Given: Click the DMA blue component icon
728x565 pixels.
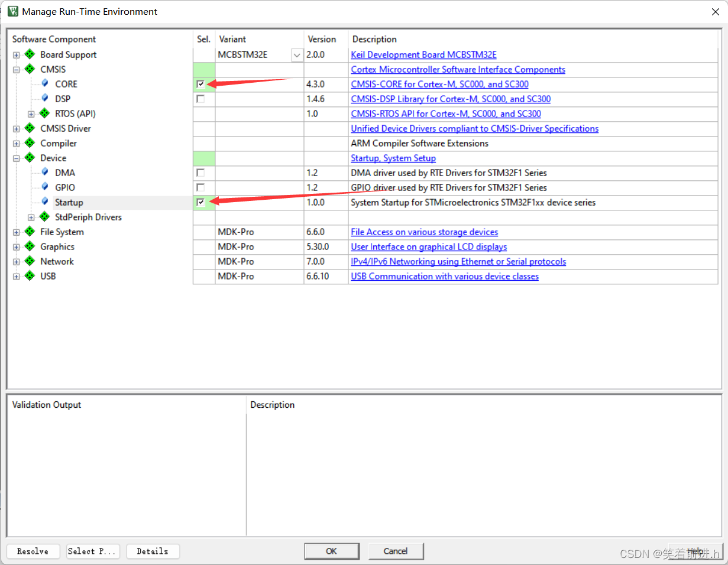Looking at the screenshot, I should tap(45, 173).
